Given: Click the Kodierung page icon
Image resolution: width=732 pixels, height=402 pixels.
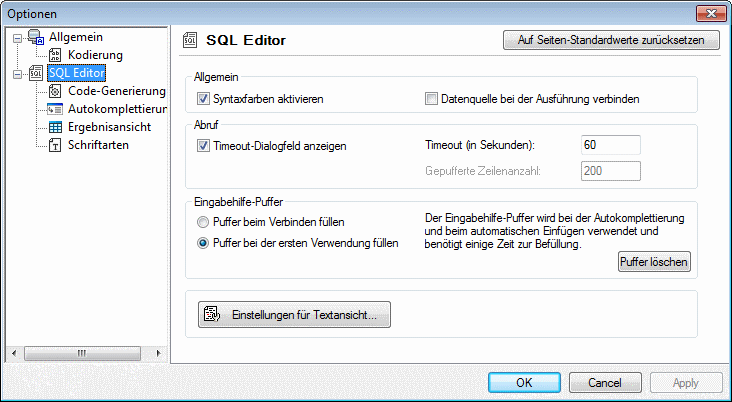Looking at the screenshot, I should pos(56,55).
